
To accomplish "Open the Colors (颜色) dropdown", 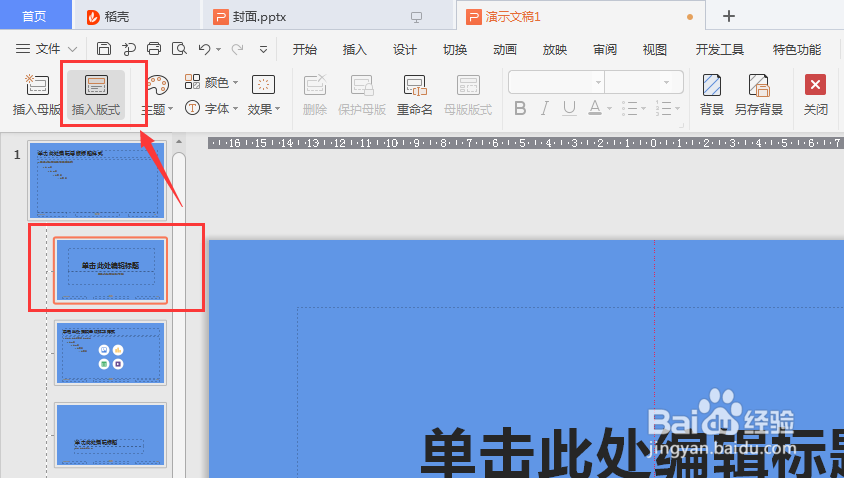I will pyautogui.click(x=211, y=82).
